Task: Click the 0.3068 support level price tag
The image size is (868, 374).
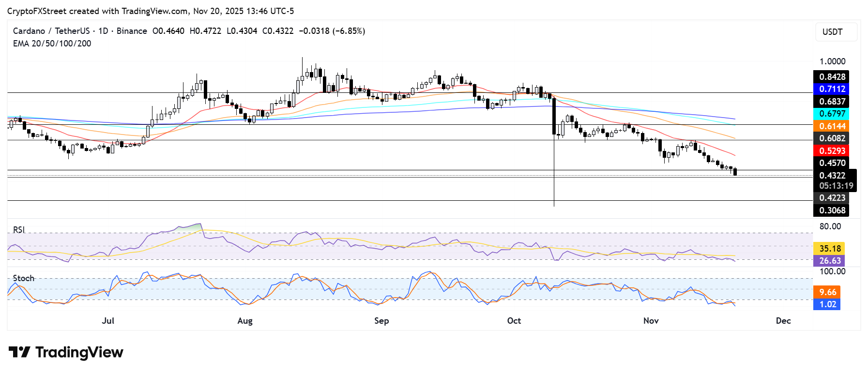Action: click(x=831, y=210)
